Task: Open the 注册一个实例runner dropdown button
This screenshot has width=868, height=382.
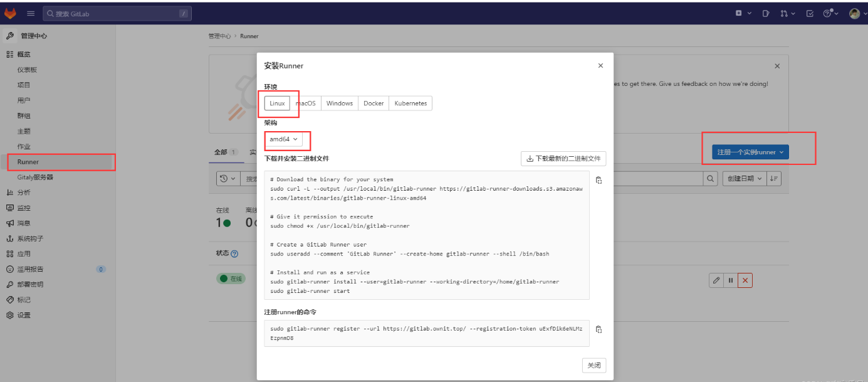Action: [750, 152]
